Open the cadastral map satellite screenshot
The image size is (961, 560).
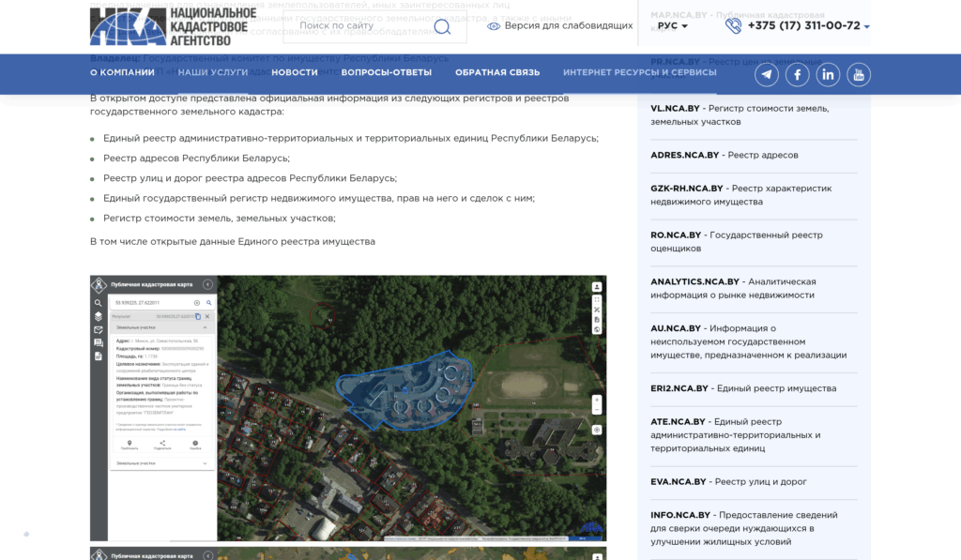point(348,408)
